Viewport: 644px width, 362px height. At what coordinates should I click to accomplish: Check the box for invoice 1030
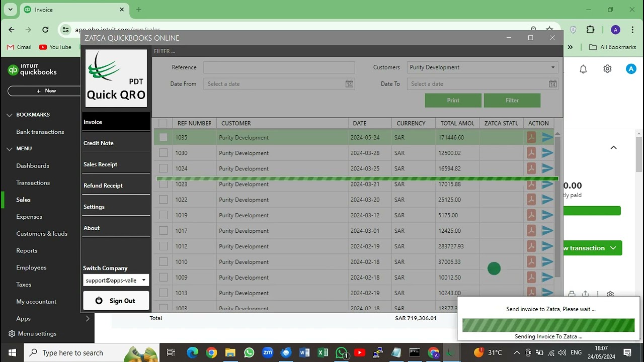(163, 153)
